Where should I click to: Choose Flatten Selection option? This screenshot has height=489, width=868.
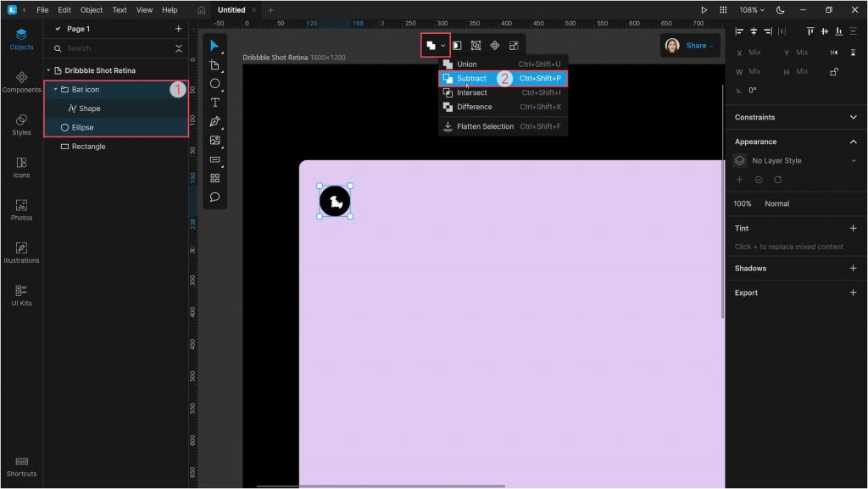503,126
